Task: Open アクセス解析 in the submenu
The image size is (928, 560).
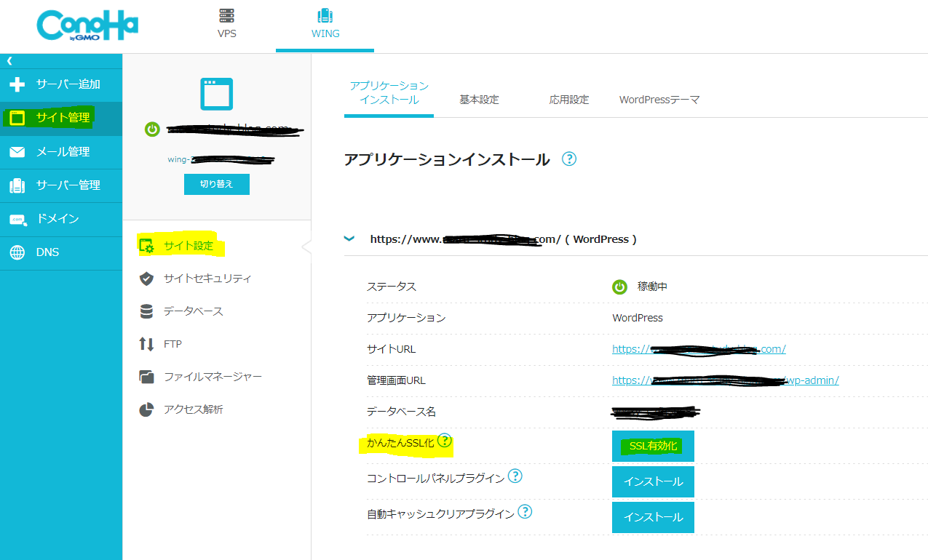Action: coord(193,409)
